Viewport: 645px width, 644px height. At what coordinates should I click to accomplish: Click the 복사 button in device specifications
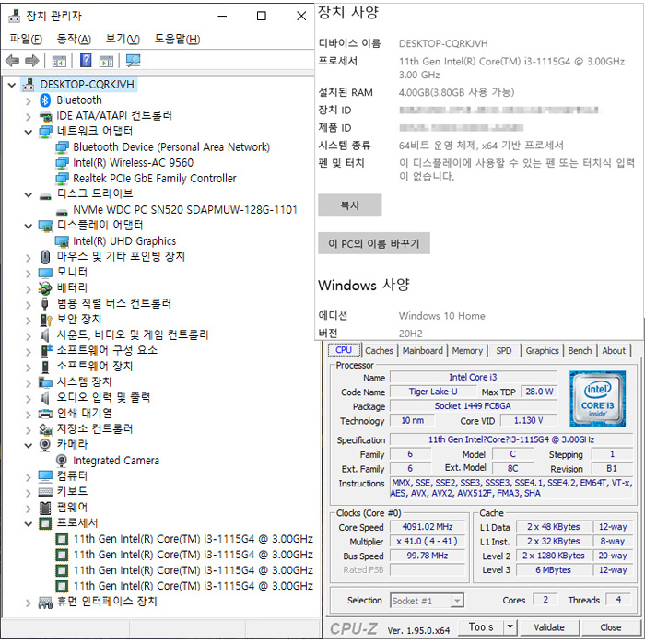(x=349, y=205)
